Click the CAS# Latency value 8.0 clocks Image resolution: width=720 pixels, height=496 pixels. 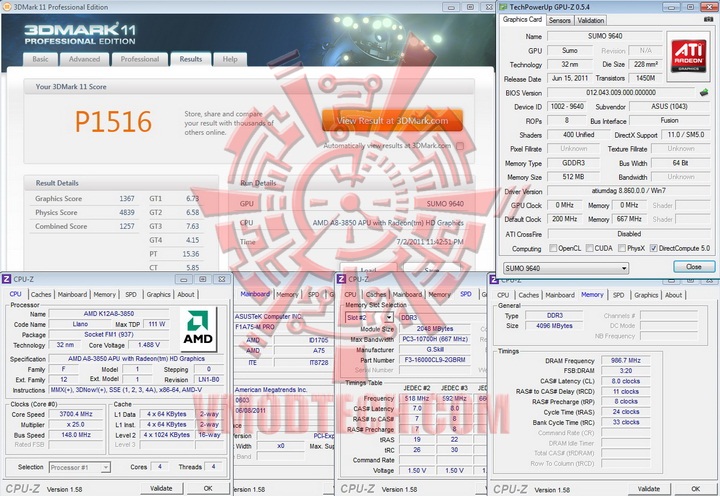point(625,381)
